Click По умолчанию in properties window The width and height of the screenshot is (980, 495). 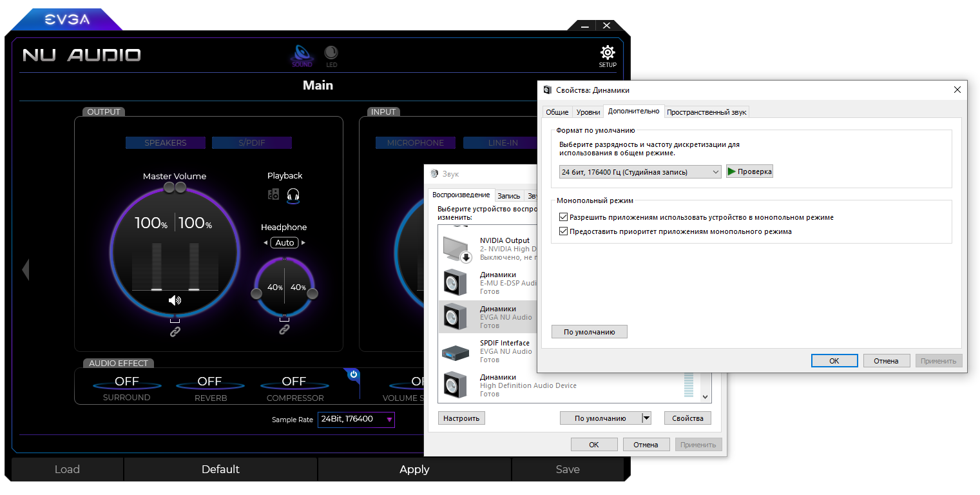(x=590, y=332)
